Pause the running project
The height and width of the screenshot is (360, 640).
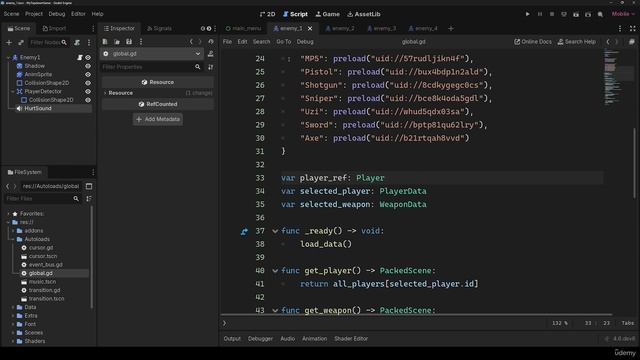pos(540,14)
